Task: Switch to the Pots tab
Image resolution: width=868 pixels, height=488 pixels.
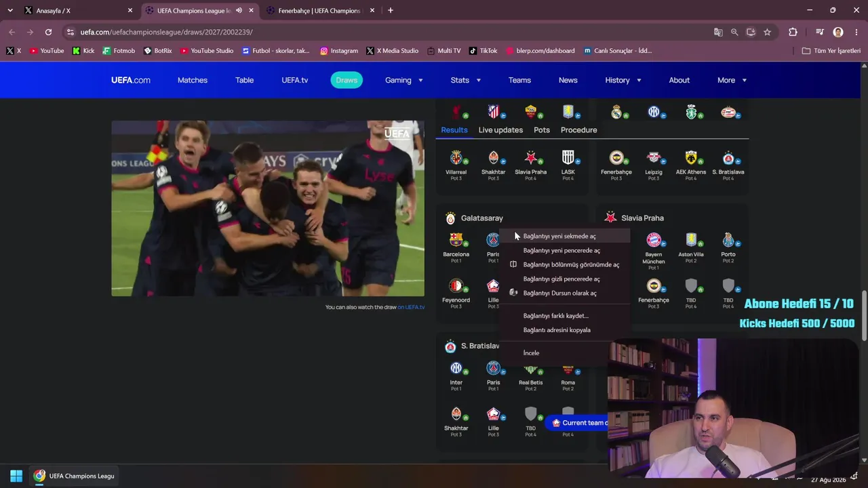Action: tap(542, 130)
